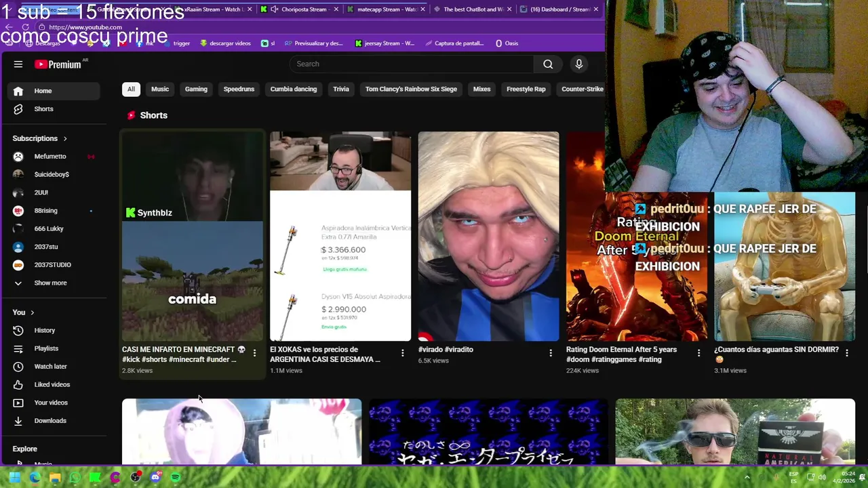Open the 2037STUDIO channel subscription

click(x=53, y=265)
